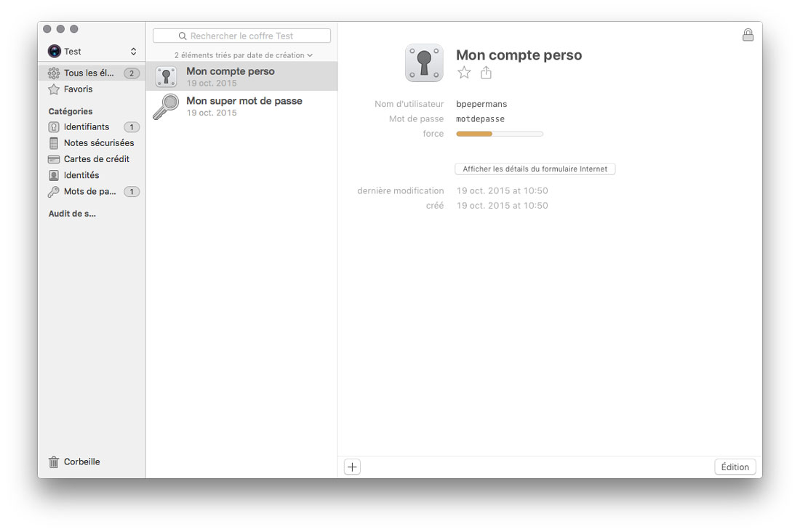This screenshot has height=532, width=800.
Task: Select the Identités category
Action: point(92,175)
